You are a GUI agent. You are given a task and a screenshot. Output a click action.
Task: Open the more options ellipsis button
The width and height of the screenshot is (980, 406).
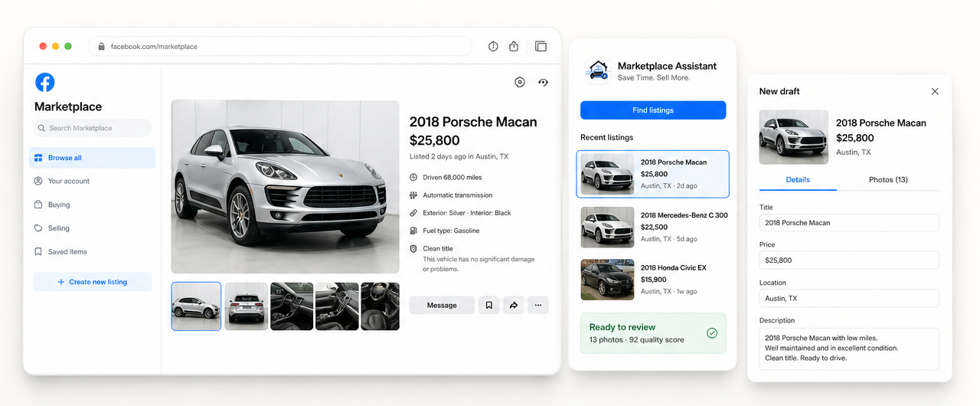tap(538, 305)
